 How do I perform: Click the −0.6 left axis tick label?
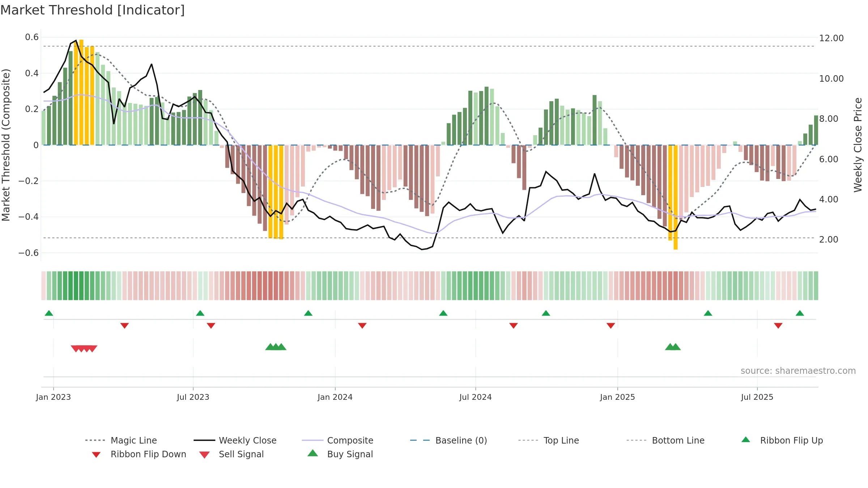coord(29,253)
